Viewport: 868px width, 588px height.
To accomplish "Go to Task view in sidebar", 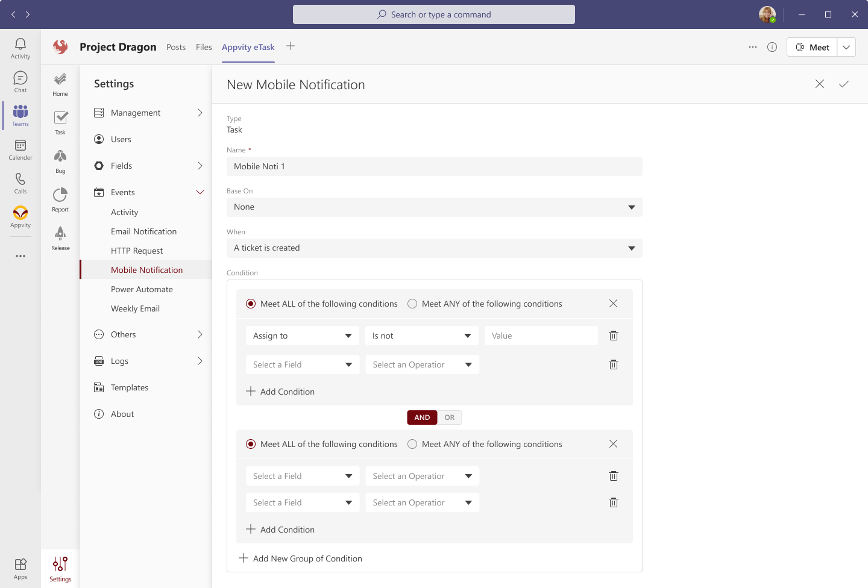I will coord(60,122).
